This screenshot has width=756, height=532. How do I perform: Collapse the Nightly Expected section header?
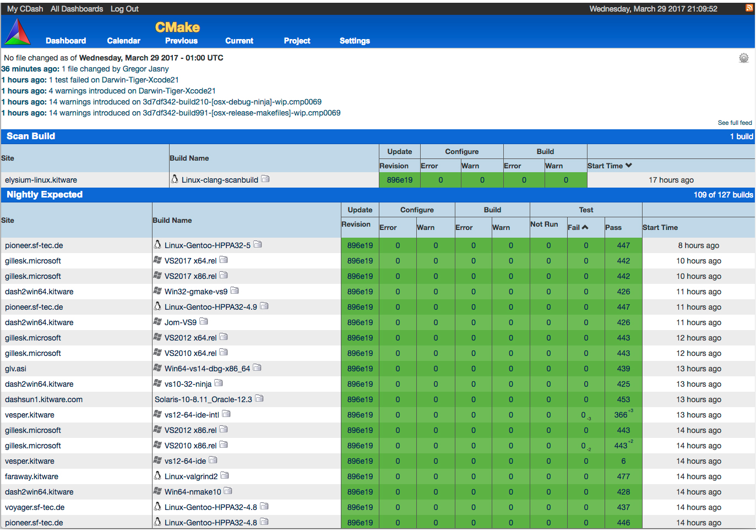[x=45, y=195]
